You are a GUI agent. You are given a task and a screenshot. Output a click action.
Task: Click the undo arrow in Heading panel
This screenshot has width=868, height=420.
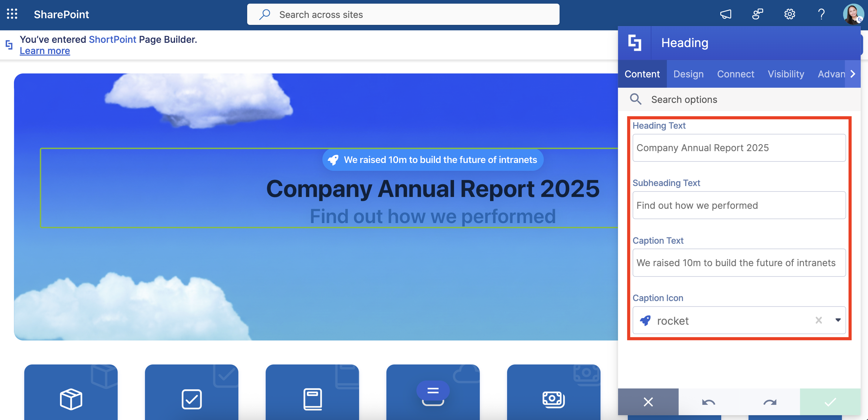[708, 402]
